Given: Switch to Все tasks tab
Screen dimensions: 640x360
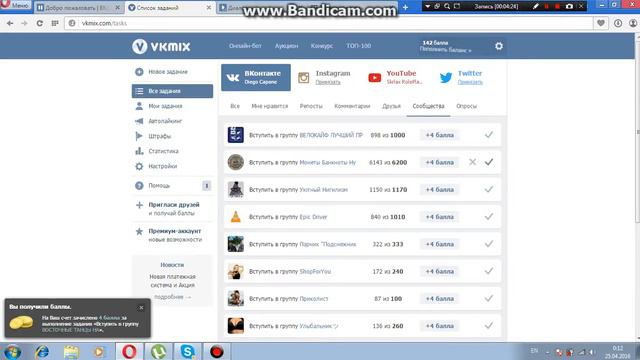Looking at the screenshot, I should [x=235, y=106].
